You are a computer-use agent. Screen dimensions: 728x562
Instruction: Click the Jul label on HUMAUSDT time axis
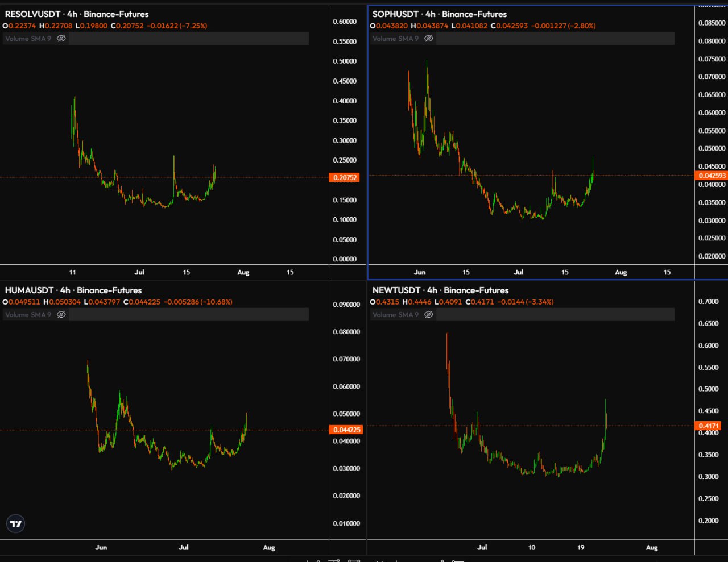coord(184,548)
